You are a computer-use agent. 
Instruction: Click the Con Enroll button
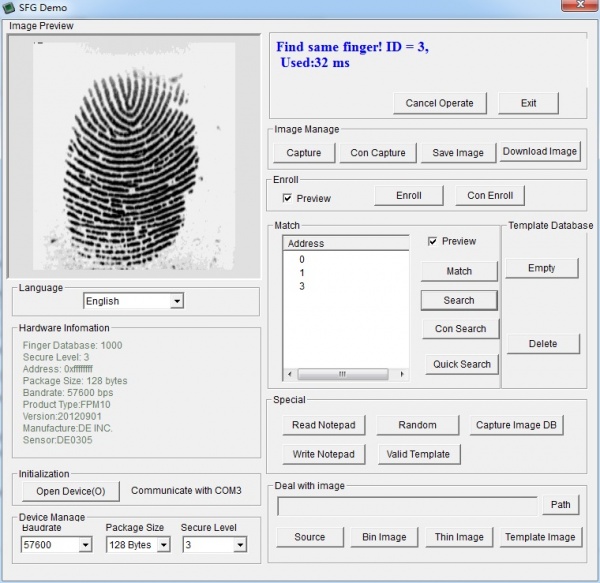tap(490, 195)
